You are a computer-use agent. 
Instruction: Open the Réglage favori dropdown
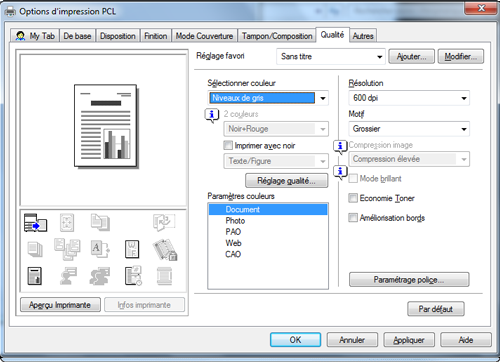tap(331, 56)
